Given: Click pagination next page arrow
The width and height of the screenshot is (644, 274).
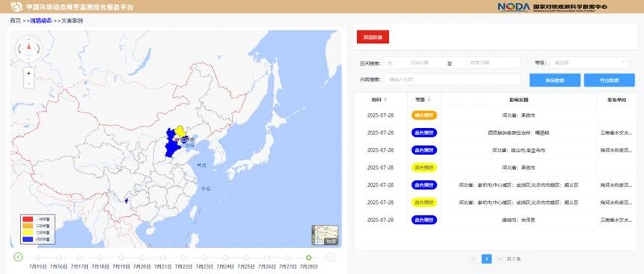Looking at the screenshot, I should click(500, 259).
